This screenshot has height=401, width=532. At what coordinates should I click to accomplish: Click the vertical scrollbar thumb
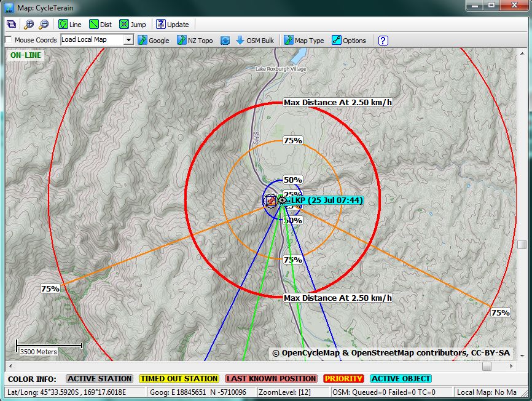(x=522, y=244)
